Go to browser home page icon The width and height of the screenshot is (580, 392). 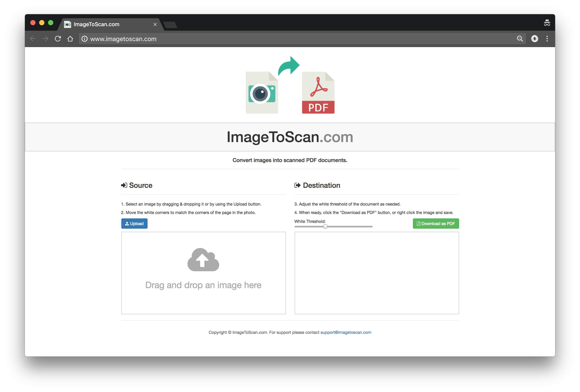(x=70, y=39)
